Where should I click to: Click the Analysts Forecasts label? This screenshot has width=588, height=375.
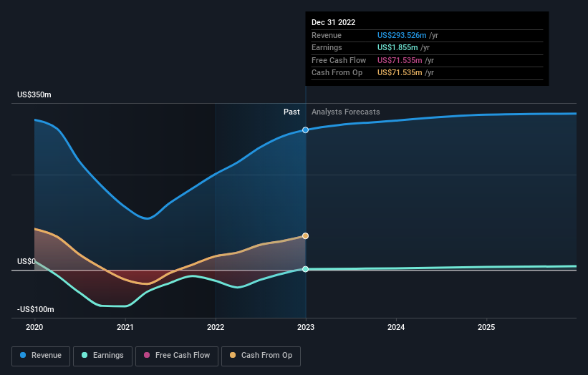346,112
